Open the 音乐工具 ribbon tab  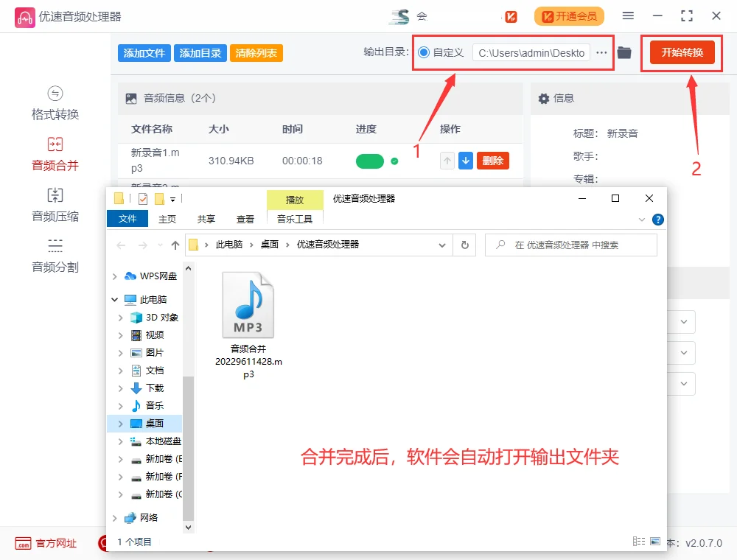(x=295, y=219)
